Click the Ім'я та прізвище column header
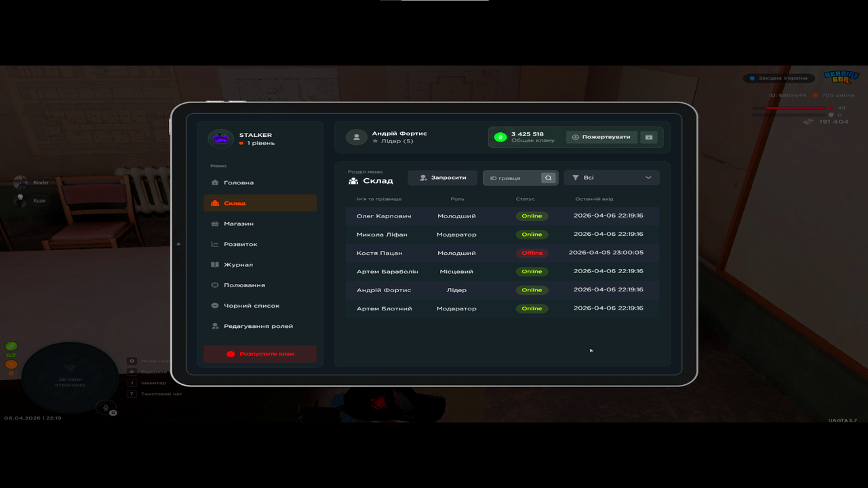 tap(379, 199)
